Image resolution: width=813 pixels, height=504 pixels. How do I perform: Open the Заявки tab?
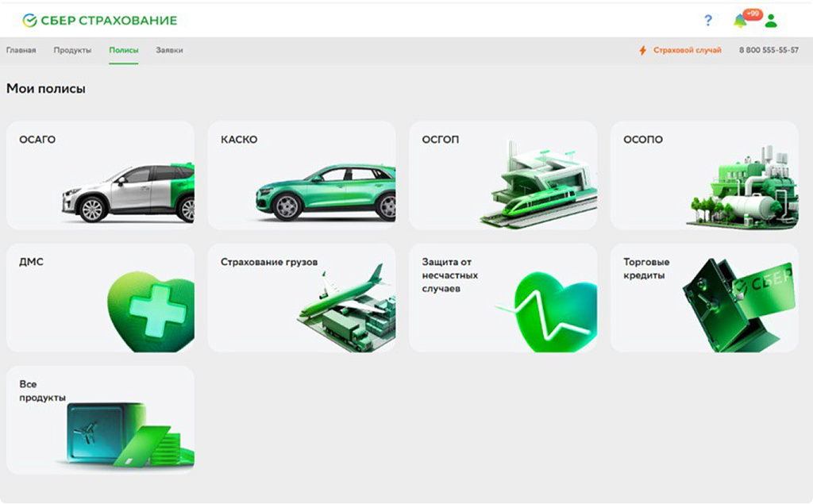pyautogui.click(x=169, y=50)
